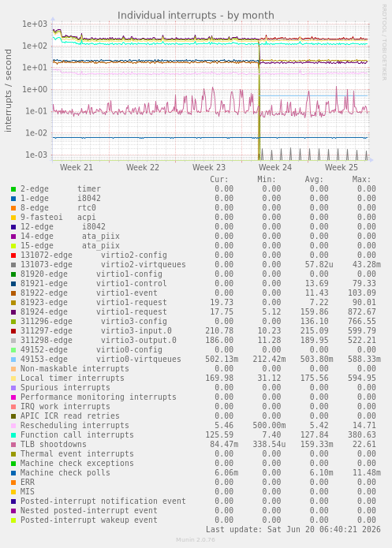Click the Week 23 x-axis label
The width and height of the screenshot is (392, 548).
209,167
